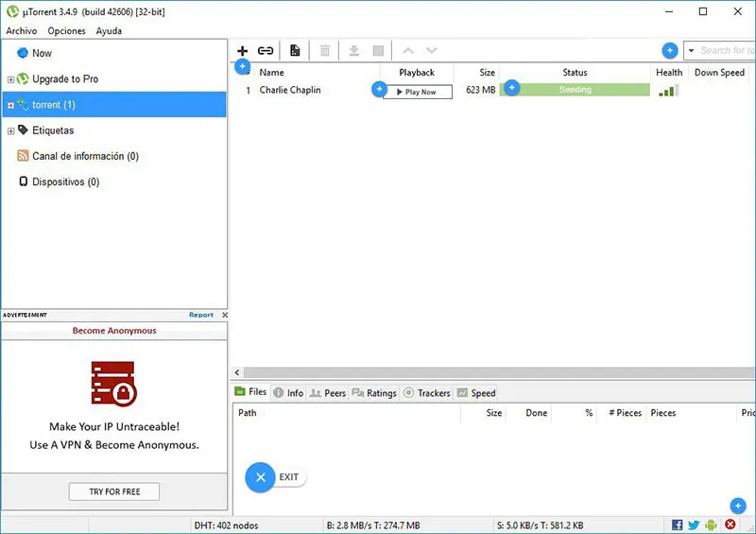Sort by Down Speed column header

pos(719,73)
